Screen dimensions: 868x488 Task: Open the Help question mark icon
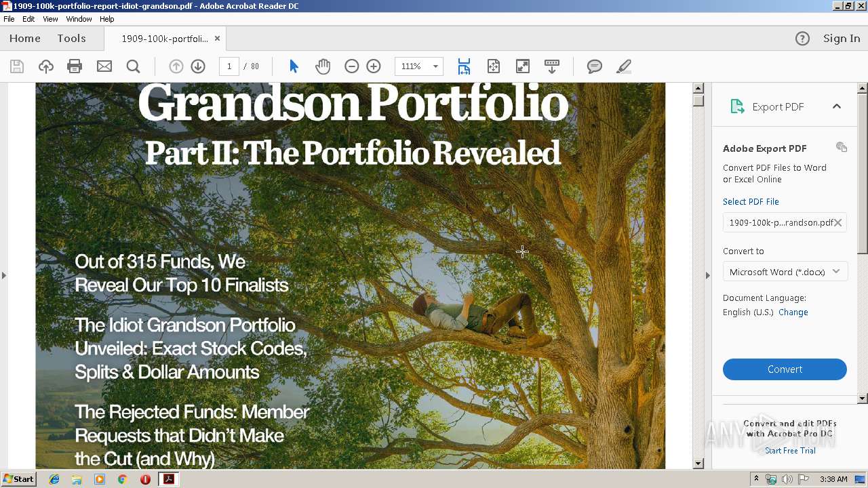point(802,39)
